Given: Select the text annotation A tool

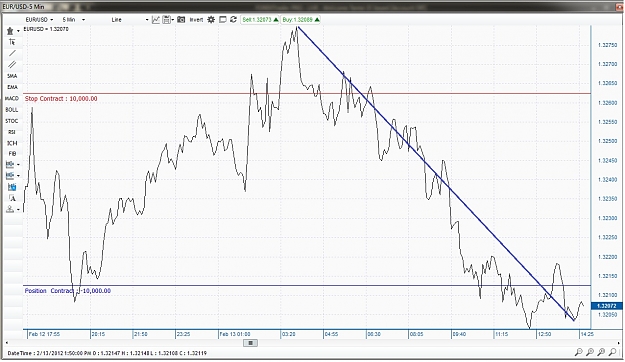Looking at the screenshot, I should point(12,198).
